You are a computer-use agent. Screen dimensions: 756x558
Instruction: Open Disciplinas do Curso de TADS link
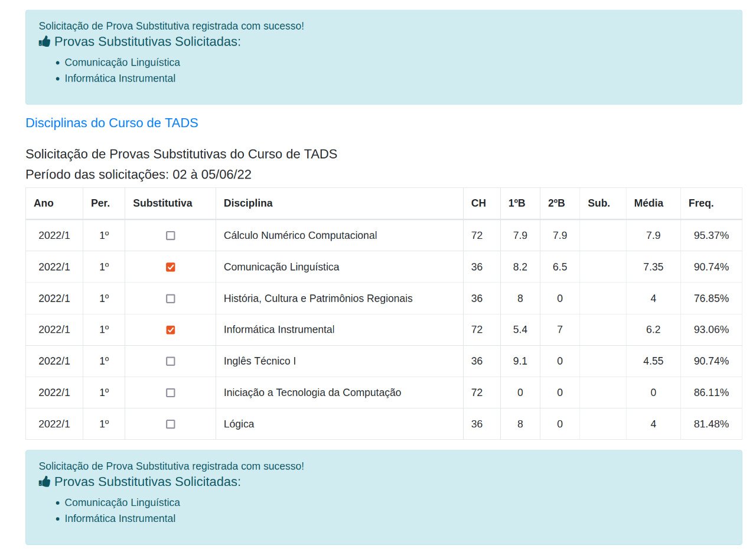pos(112,123)
